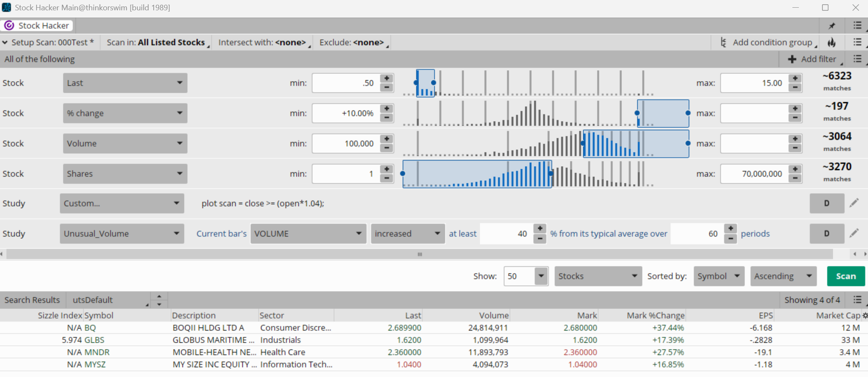Click the Shares max input field

[x=754, y=174]
